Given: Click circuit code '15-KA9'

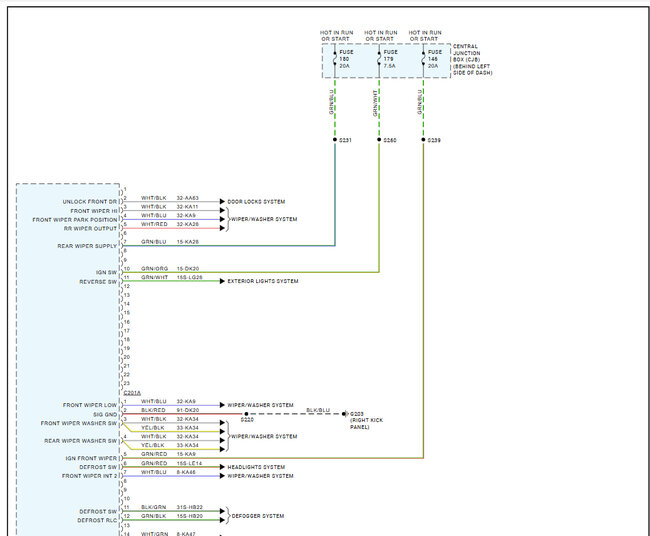Looking at the screenshot, I should point(186,454).
